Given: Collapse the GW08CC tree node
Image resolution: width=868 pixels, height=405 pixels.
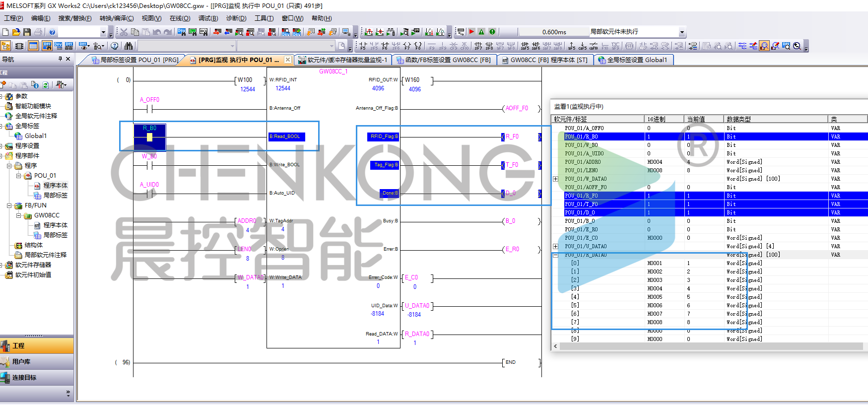Looking at the screenshot, I should pos(19,215).
